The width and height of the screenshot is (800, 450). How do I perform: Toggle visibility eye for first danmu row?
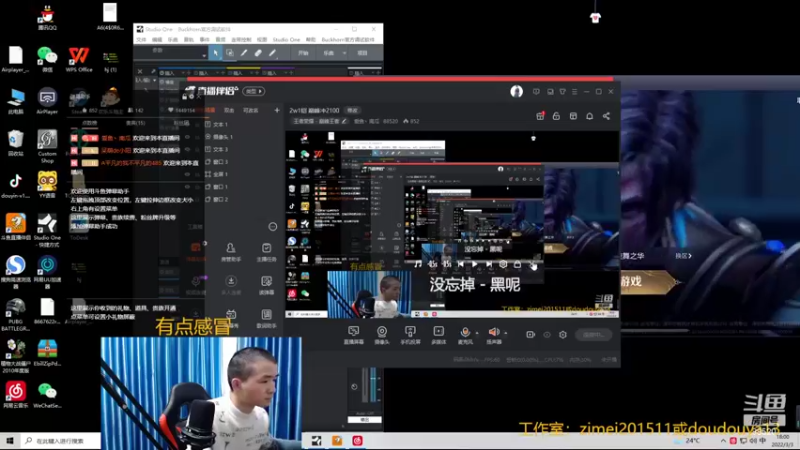[188, 138]
